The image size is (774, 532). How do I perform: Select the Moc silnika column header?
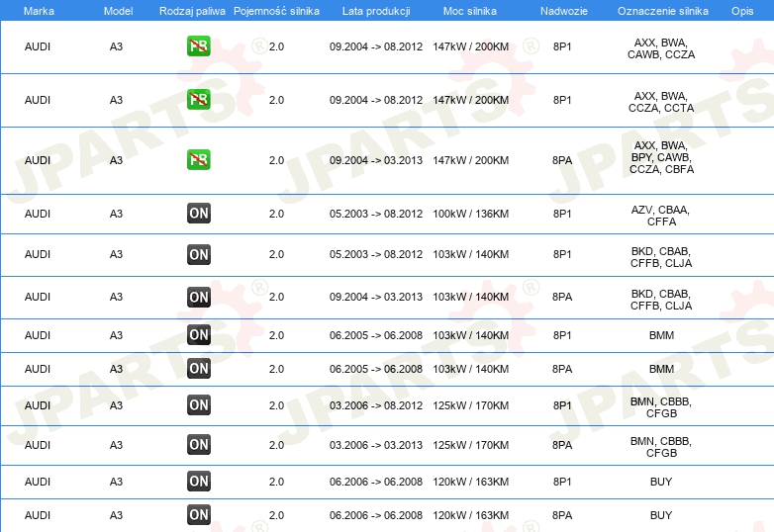point(470,10)
